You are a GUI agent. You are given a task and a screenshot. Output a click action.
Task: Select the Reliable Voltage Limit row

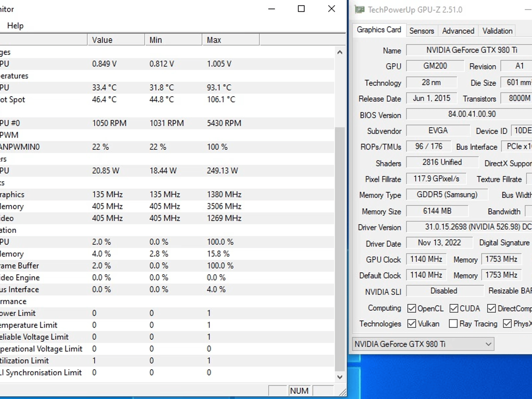(x=167, y=337)
